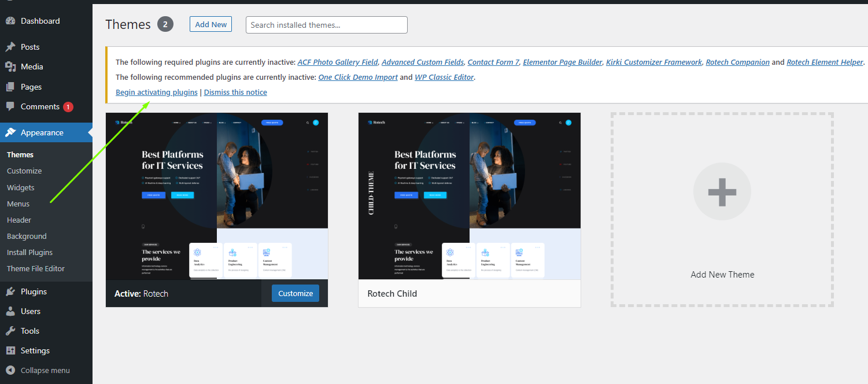
Task: Click the Settings sliders icon
Action: click(10, 350)
